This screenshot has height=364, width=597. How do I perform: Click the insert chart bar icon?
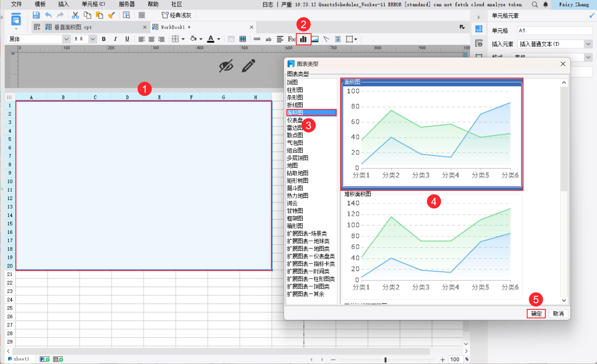(x=303, y=39)
